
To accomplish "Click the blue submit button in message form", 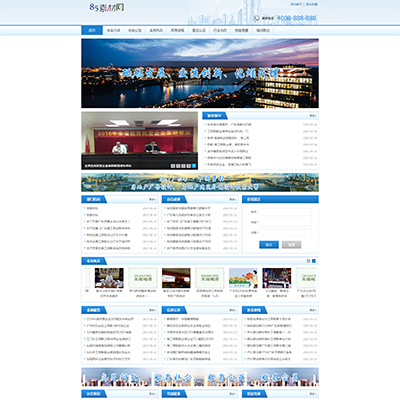I will coord(269,245).
